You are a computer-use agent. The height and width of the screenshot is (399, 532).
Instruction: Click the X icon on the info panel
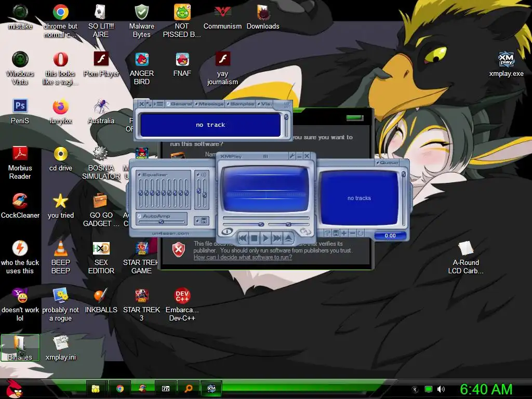click(141, 104)
